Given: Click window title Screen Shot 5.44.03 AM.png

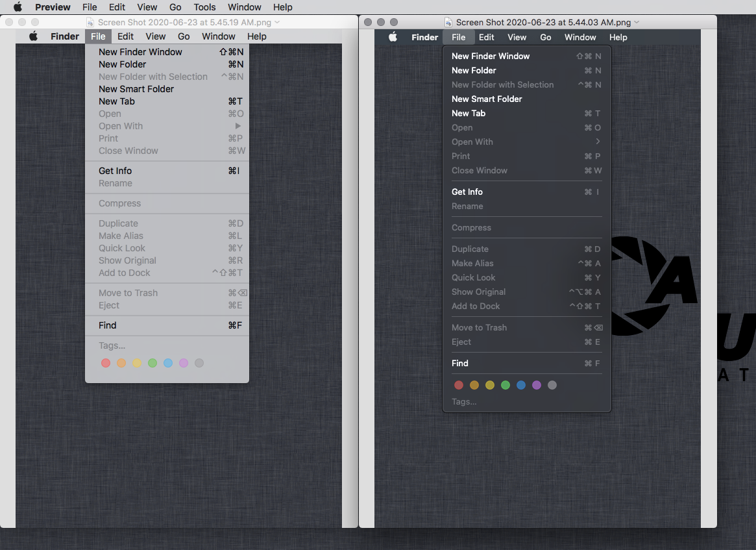Looking at the screenshot, I should (x=543, y=22).
